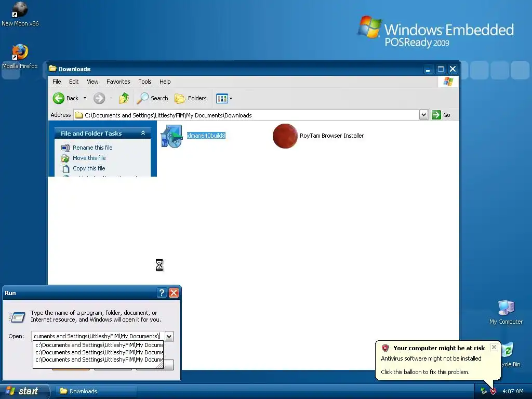Image resolution: width=532 pixels, height=399 pixels.
Task: Open the Mozilla Firefox desktop icon
Action: coord(20,56)
